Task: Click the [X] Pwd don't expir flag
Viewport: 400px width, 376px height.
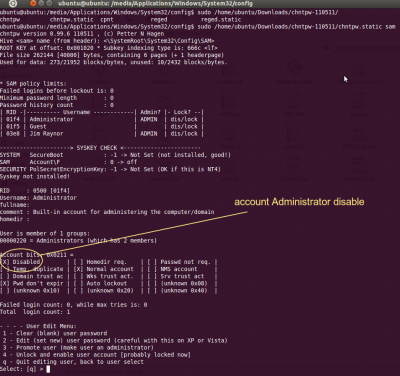Action: point(32,283)
